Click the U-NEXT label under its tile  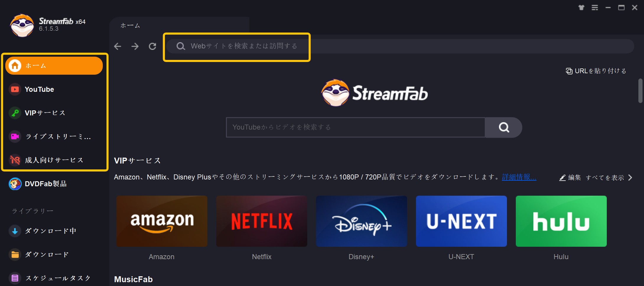461,257
